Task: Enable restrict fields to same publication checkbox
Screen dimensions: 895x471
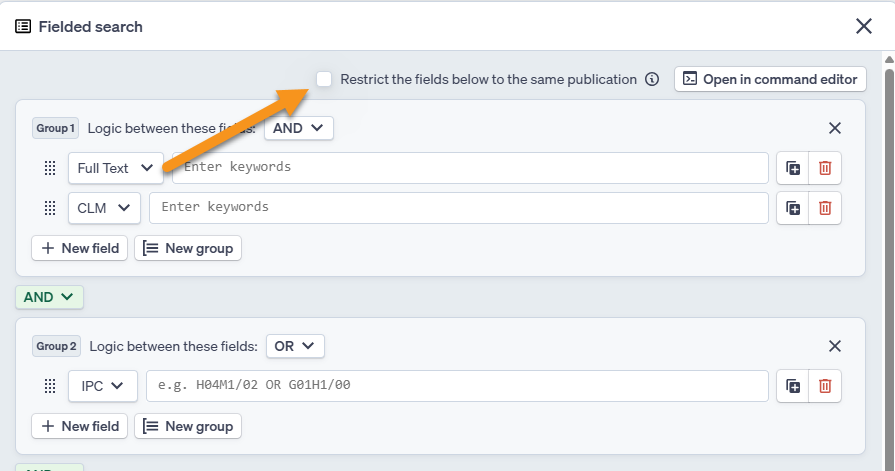Action: tap(324, 79)
